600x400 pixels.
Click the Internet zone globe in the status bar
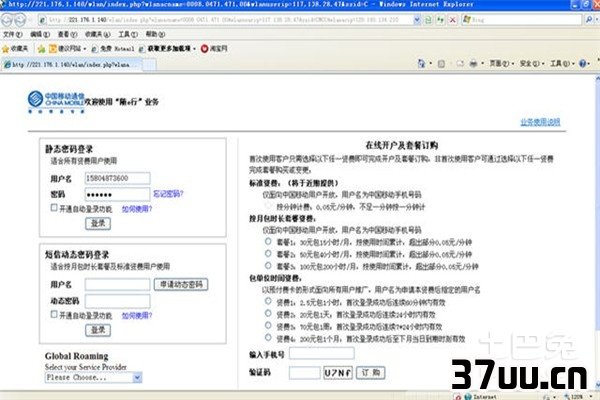(x=468, y=397)
